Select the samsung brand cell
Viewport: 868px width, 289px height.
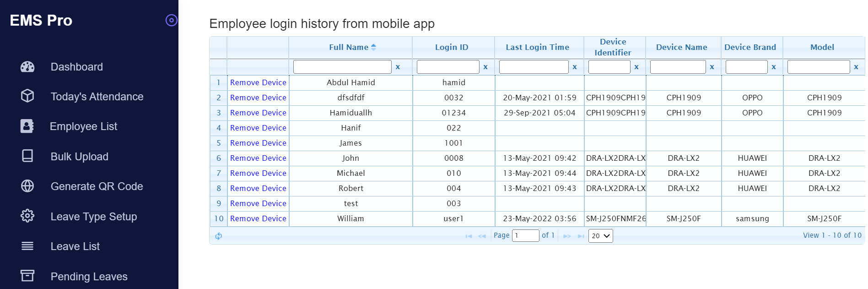(x=752, y=219)
